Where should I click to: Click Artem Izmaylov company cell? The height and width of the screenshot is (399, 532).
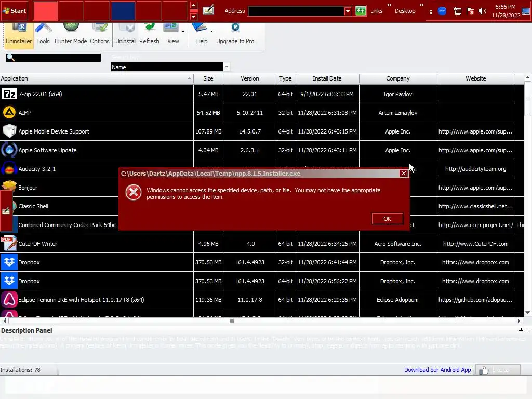[x=397, y=113]
